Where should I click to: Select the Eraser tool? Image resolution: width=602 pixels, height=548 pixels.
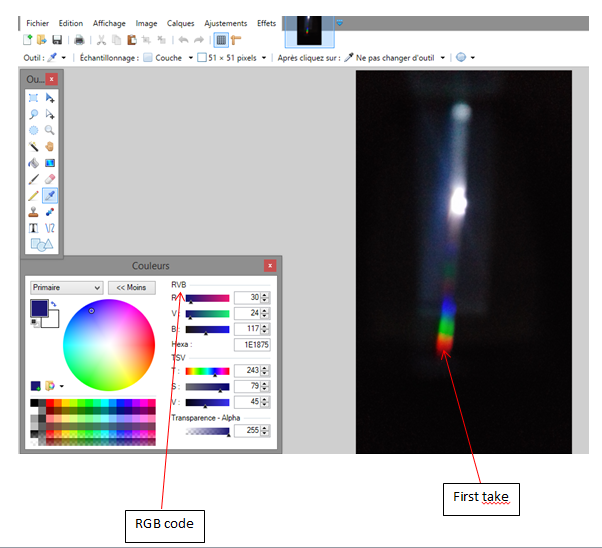pyautogui.click(x=50, y=179)
